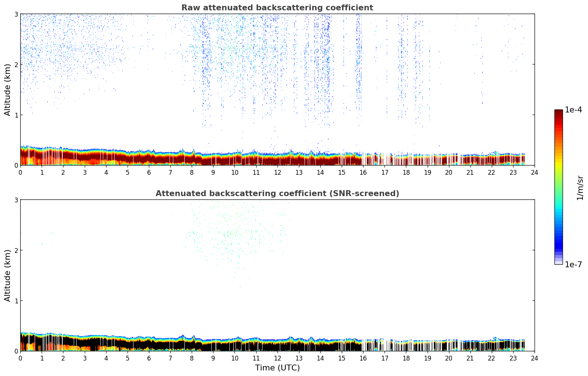Viewport: 588px width, 376px height.
Task: Click hour 12 tick on the top plot's time axis
Action: 277,172
